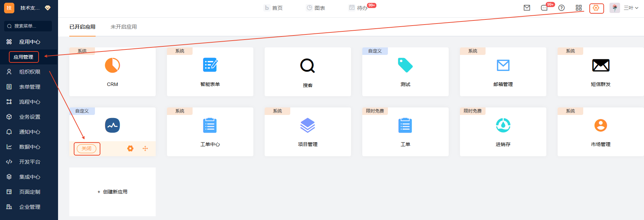This screenshot has width=644, height=220.
Task: Open the four-square apps grid icon
Action: [x=578, y=8]
